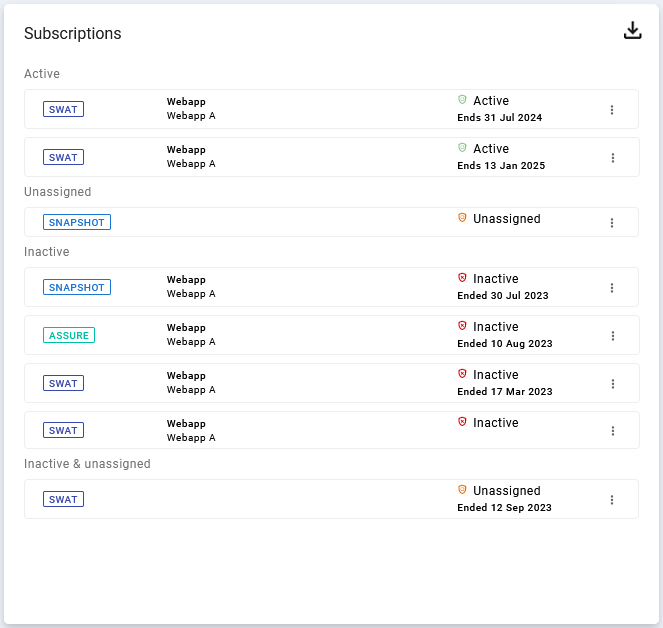663x628 pixels.
Task: Open more options for the unassigned SNAPSHOT subscription
Action: click(x=612, y=223)
